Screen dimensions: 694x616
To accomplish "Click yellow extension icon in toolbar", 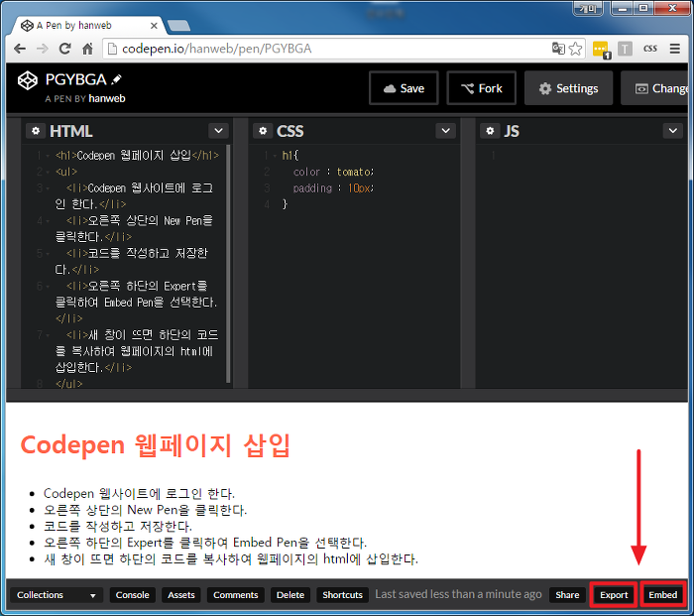I will tap(601, 50).
